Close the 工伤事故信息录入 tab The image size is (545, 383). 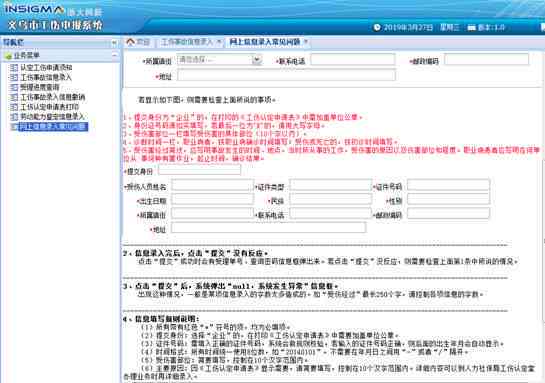pyautogui.click(x=219, y=42)
